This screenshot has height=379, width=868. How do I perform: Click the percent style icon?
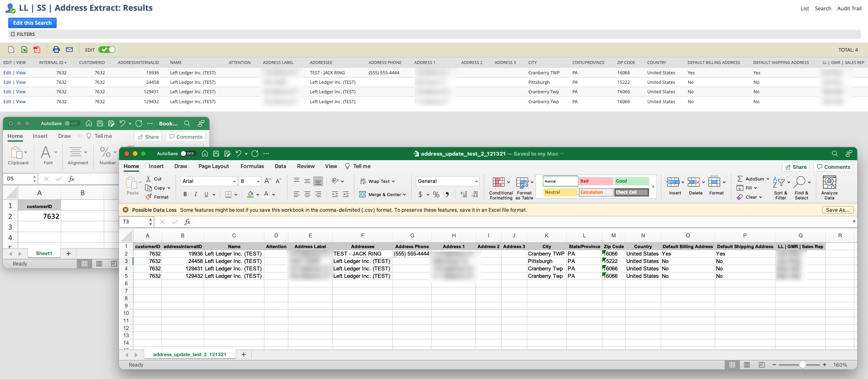pos(436,194)
